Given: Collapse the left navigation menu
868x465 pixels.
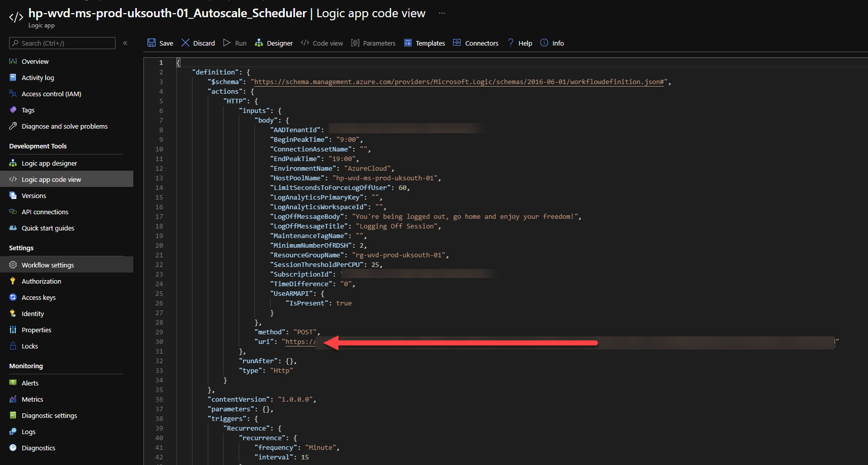Looking at the screenshot, I should coord(125,43).
